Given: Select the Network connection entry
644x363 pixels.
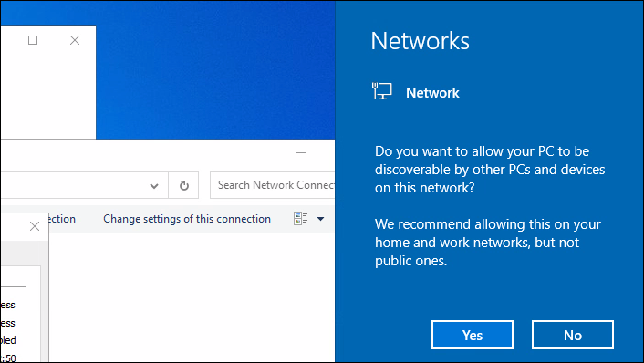Looking at the screenshot, I should pyautogui.click(x=416, y=92).
